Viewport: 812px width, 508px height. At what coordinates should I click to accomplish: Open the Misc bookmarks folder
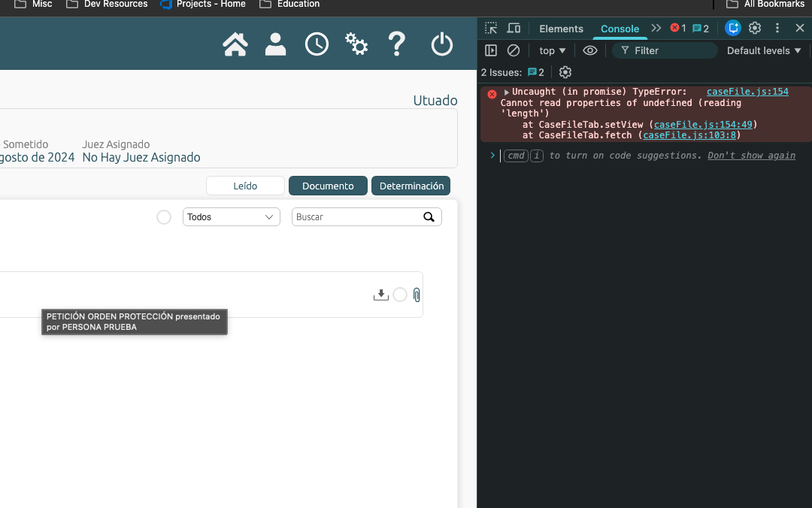(33, 5)
